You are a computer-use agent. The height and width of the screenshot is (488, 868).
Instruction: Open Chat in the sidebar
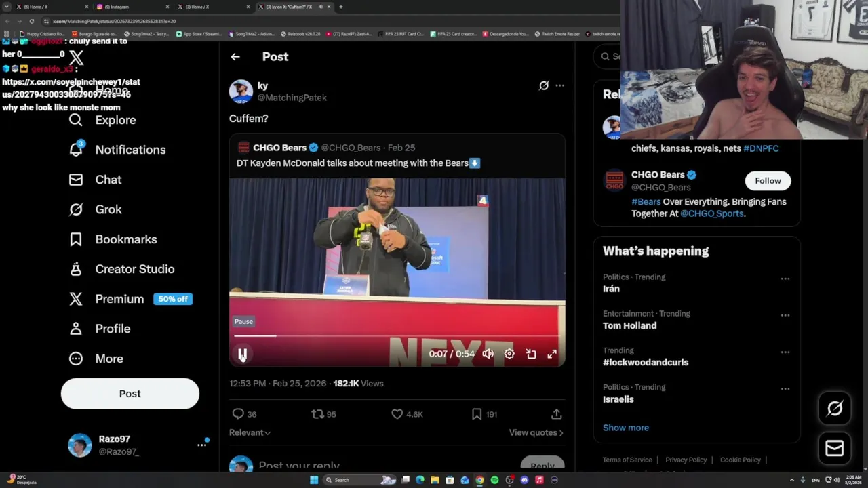(x=95, y=180)
